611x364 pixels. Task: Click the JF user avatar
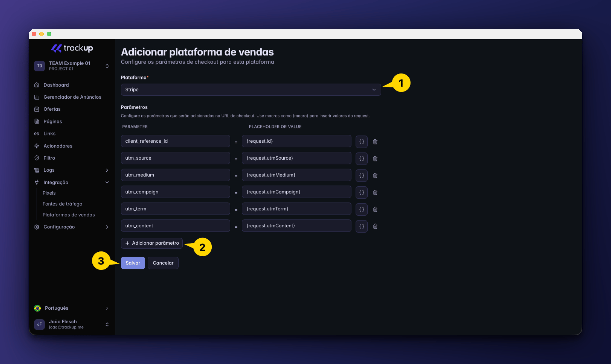coord(39,324)
